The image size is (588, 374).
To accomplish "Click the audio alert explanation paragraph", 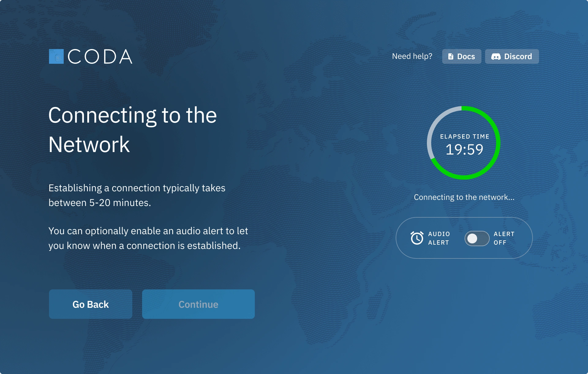I will pos(148,238).
